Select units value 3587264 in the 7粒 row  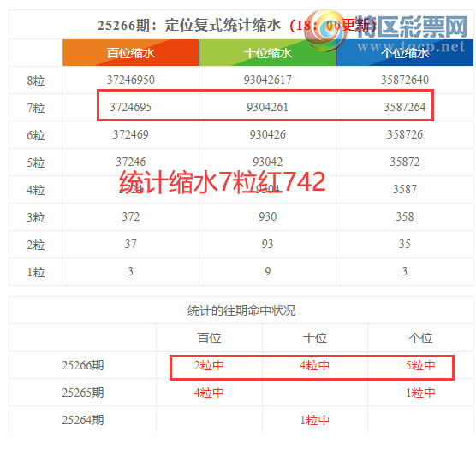click(405, 107)
